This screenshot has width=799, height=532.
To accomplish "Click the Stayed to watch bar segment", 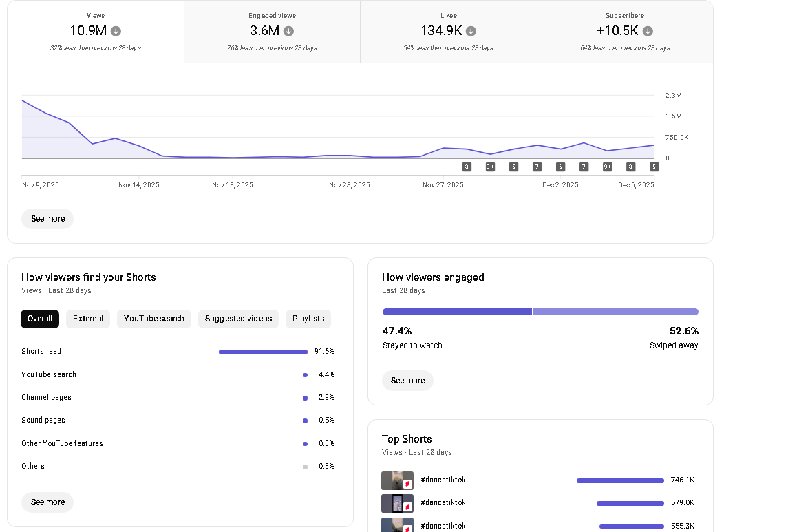I will click(x=457, y=312).
